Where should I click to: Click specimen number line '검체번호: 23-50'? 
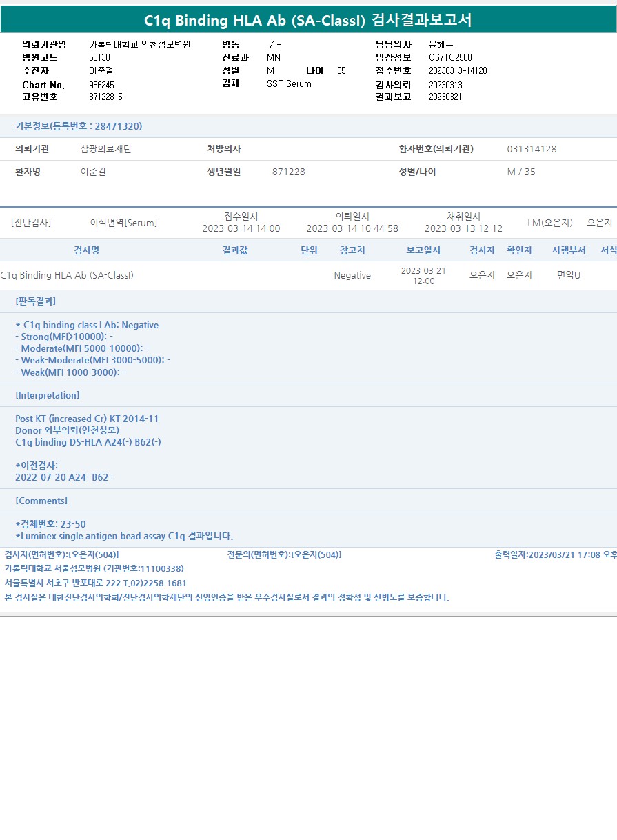tap(50, 524)
